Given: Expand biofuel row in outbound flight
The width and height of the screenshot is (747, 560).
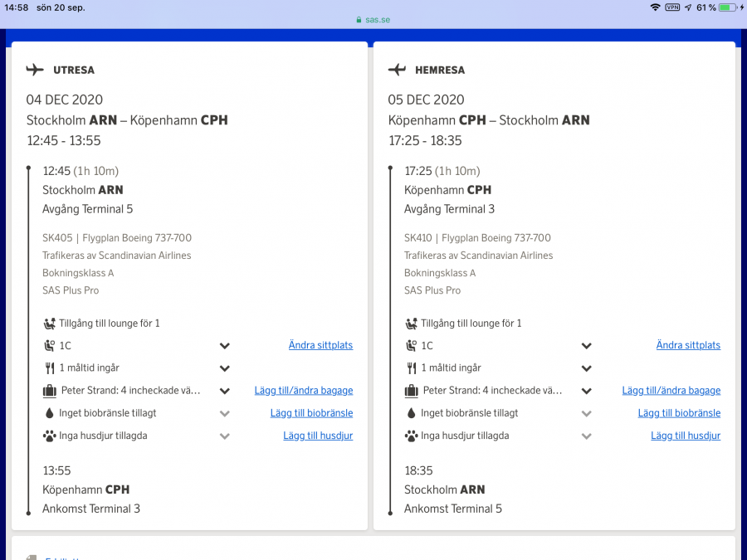Looking at the screenshot, I should click(x=225, y=413).
